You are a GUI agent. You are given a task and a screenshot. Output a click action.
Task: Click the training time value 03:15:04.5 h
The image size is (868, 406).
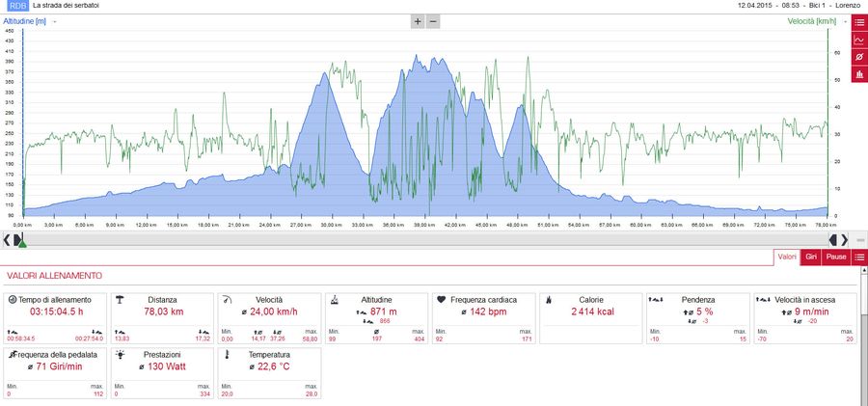tap(57, 311)
